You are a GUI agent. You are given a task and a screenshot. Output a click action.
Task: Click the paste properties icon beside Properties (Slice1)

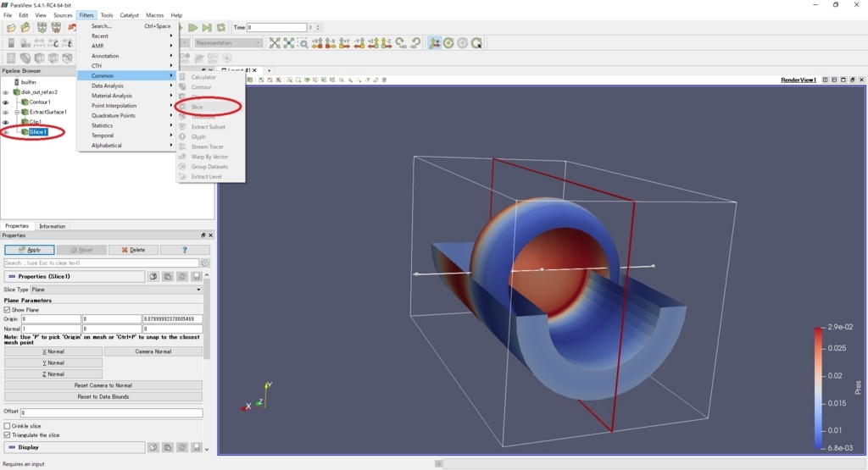coord(168,276)
